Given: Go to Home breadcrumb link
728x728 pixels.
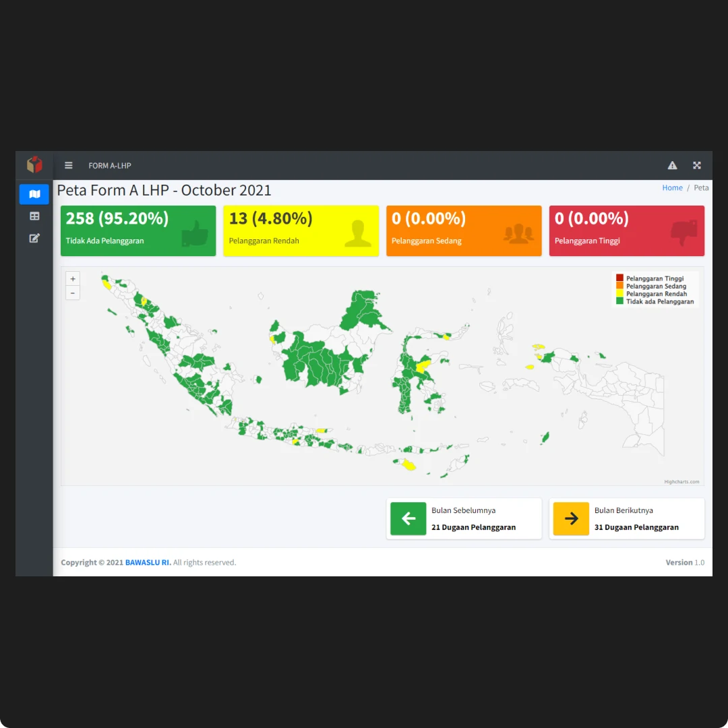Looking at the screenshot, I should (x=672, y=188).
